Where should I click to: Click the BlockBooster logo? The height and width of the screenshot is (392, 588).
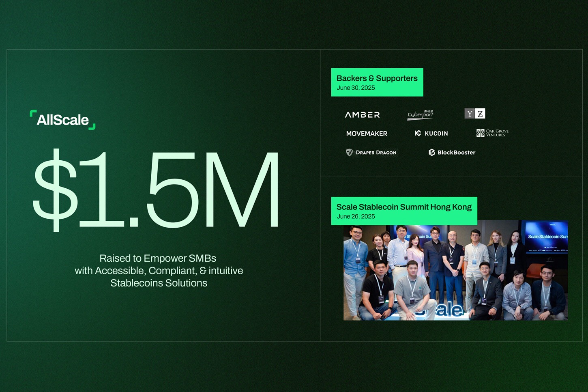click(452, 153)
